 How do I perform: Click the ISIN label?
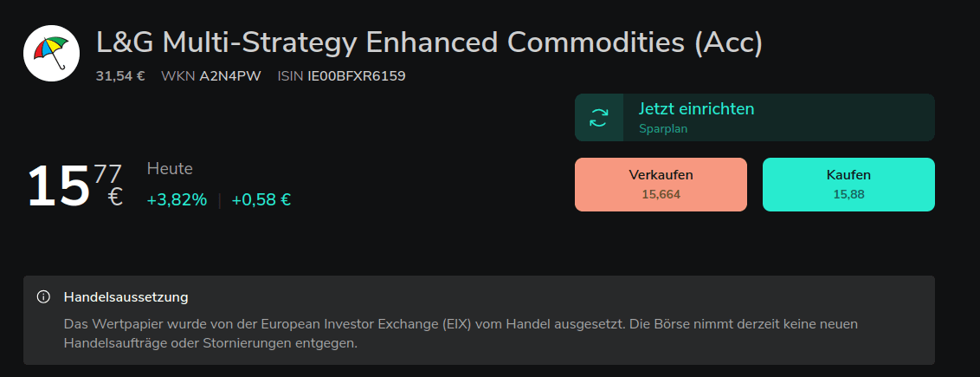pos(290,75)
